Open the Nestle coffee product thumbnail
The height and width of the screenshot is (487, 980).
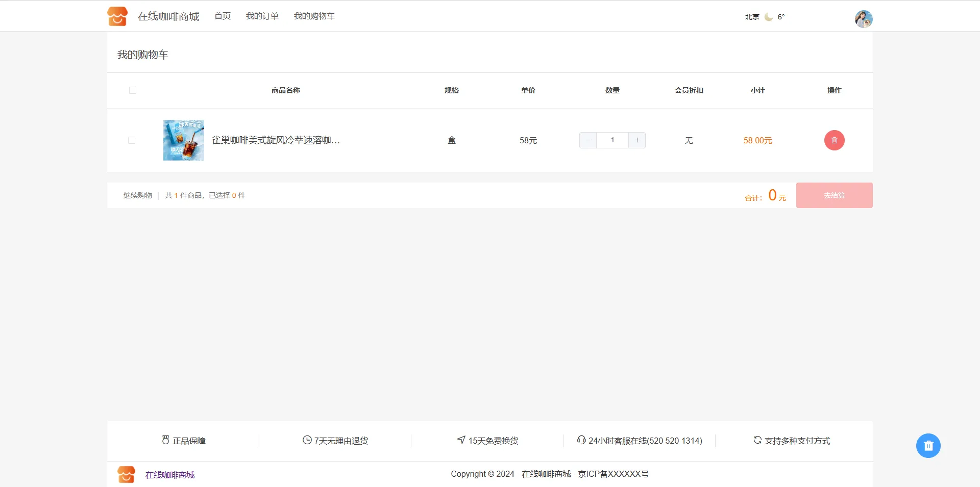click(184, 140)
